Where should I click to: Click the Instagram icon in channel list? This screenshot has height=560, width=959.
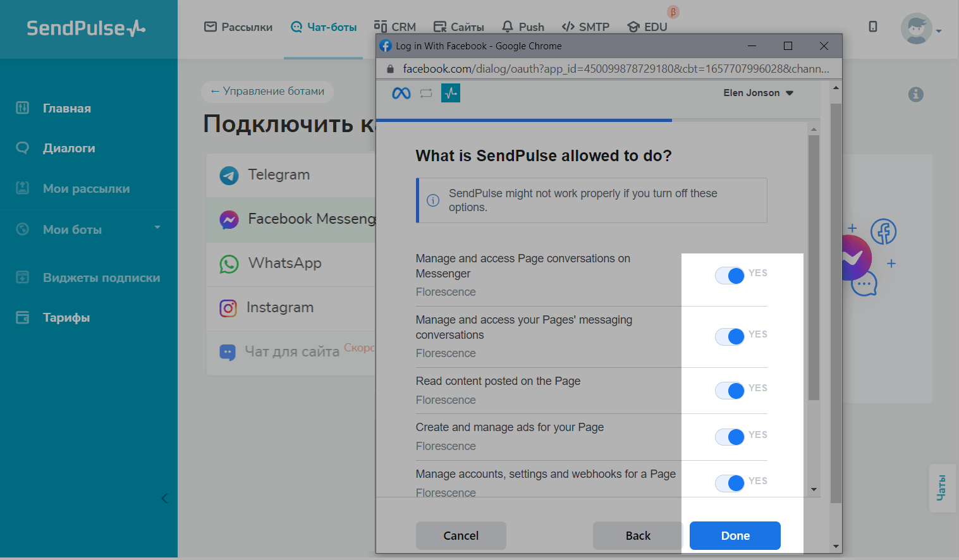(228, 308)
